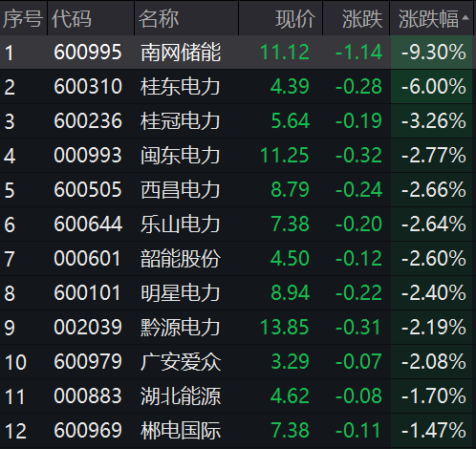This screenshot has height=449, width=476.
Task: Click the 13.85 current price cell
Action: (x=285, y=327)
